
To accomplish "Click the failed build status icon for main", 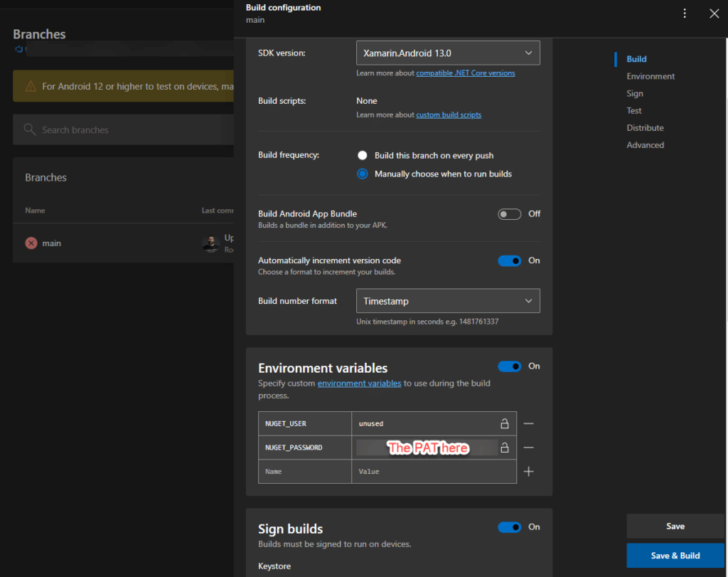I will [x=31, y=243].
